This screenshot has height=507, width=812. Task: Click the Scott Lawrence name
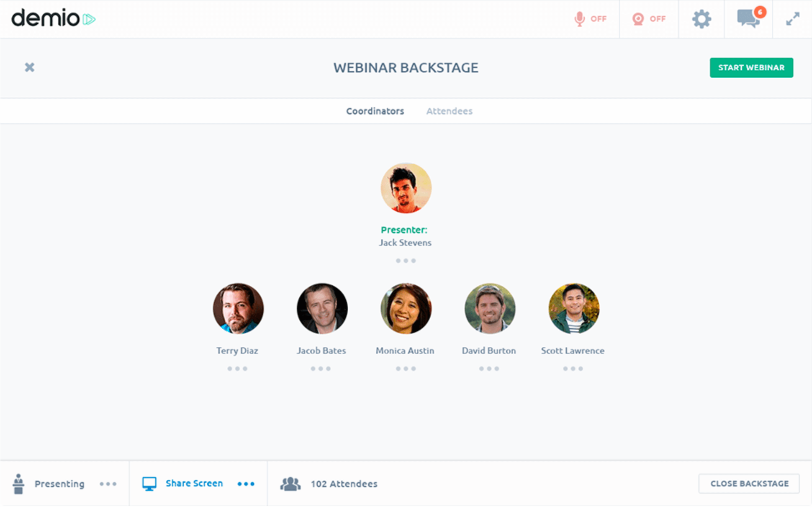(573, 351)
